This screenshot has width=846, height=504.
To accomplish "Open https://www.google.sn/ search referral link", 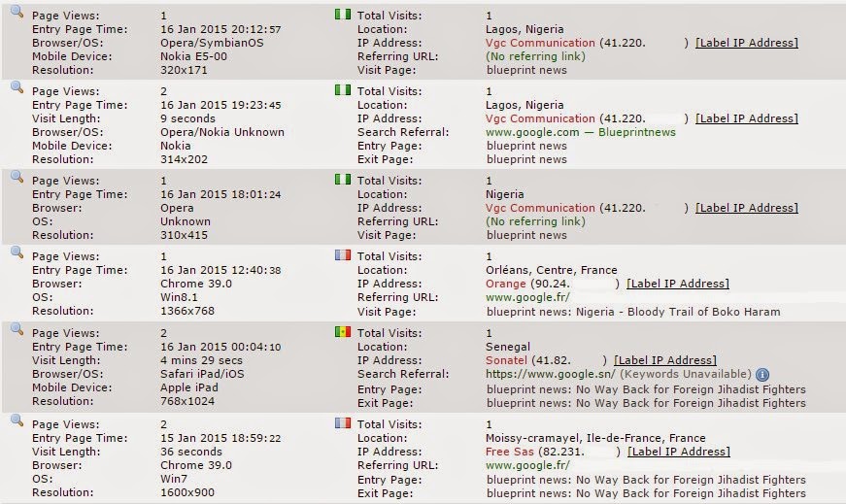I will [551, 374].
